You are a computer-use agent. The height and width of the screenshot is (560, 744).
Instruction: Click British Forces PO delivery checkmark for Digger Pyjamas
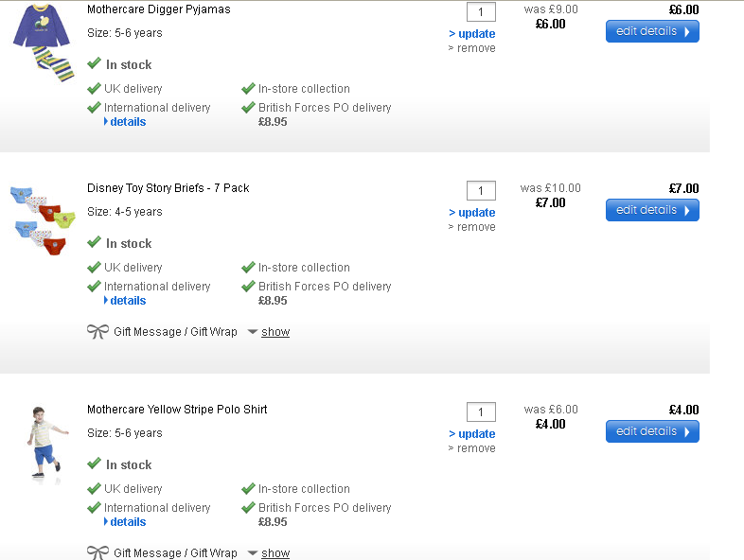click(x=248, y=107)
